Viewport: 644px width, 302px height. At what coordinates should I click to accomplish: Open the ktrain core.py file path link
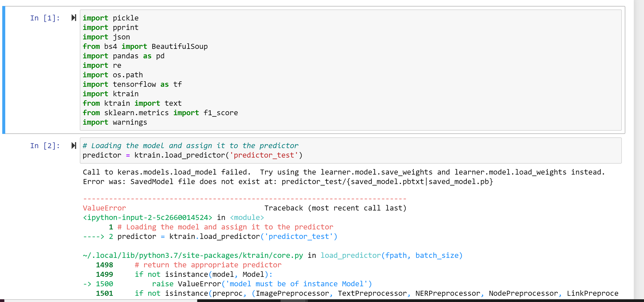click(x=193, y=255)
